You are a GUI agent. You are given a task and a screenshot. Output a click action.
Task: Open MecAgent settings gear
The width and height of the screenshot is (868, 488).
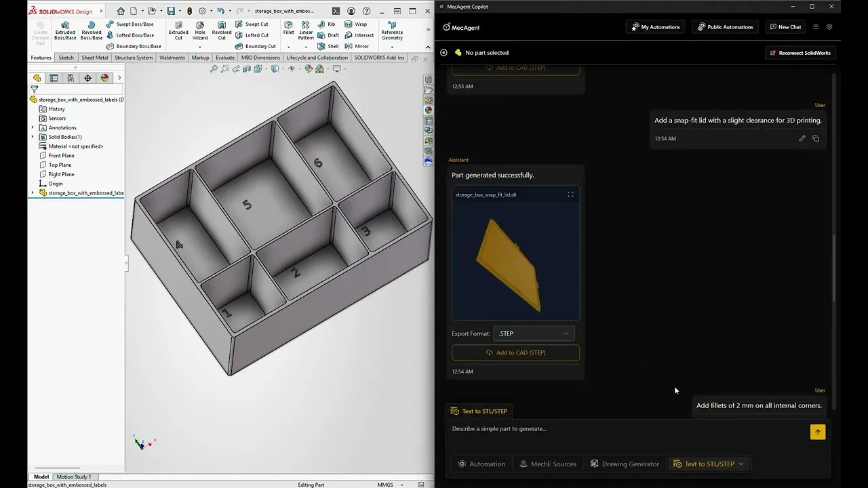click(x=829, y=27)
